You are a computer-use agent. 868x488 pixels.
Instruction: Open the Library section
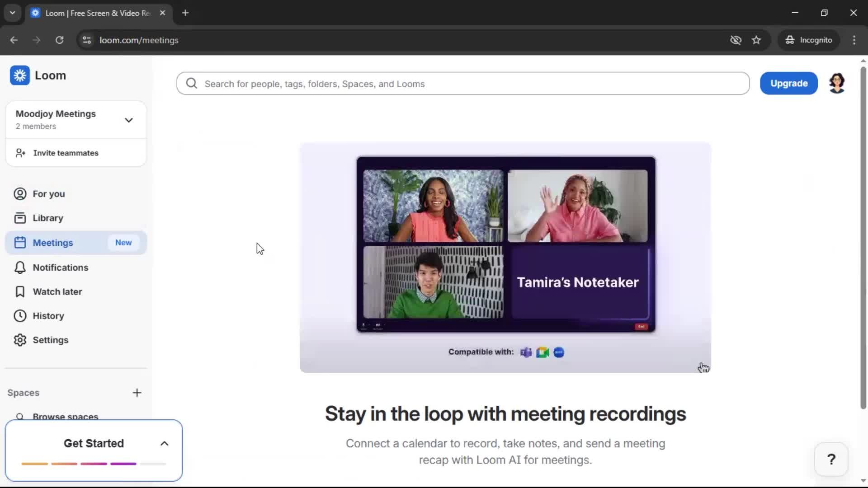[x=47, y=218]
